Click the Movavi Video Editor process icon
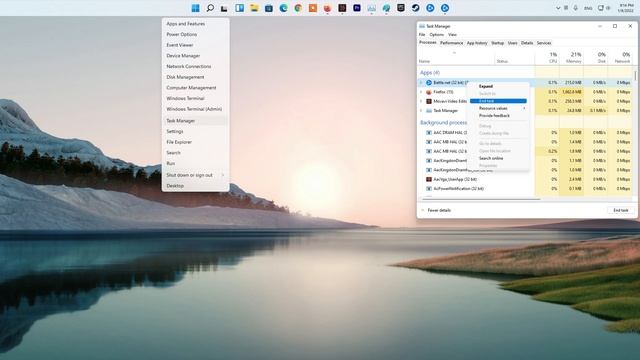This screenshot has height=360, width=640. tap(429, 101)
